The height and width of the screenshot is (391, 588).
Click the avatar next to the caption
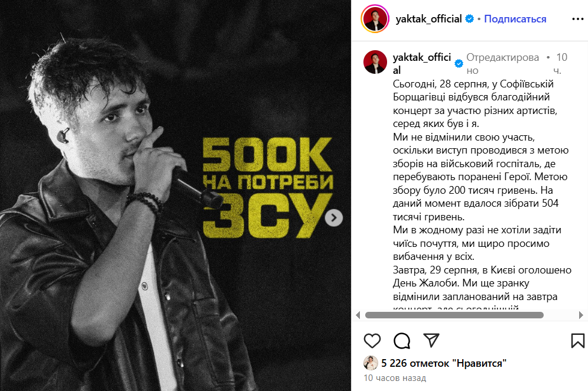pos(375,62)
